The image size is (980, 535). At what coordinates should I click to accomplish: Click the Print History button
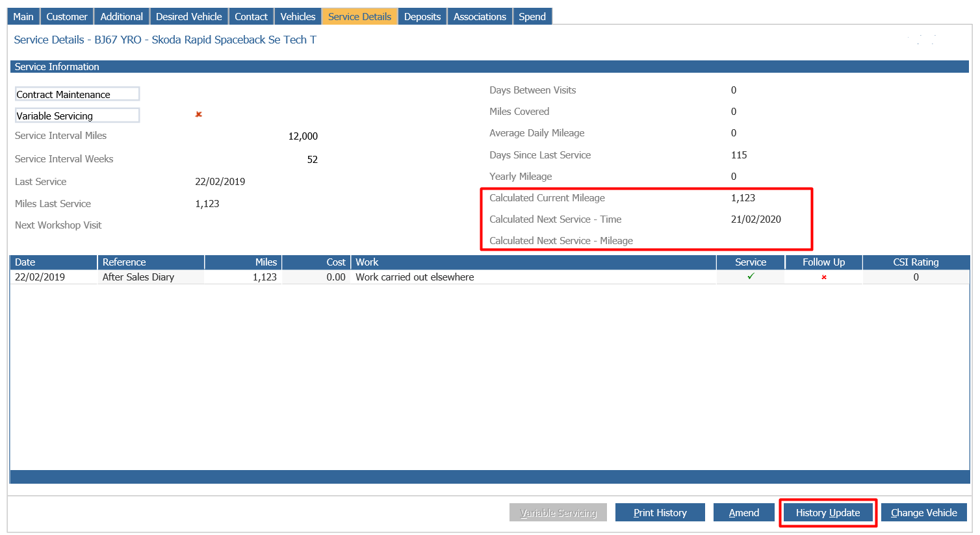pyautogui.click(x=660, y=512)
